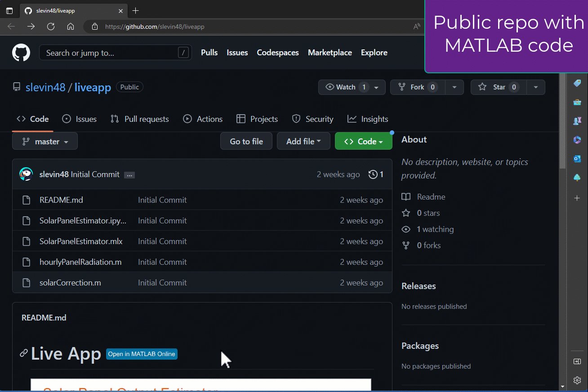Click the Go to file button

(x=246, y=141)
